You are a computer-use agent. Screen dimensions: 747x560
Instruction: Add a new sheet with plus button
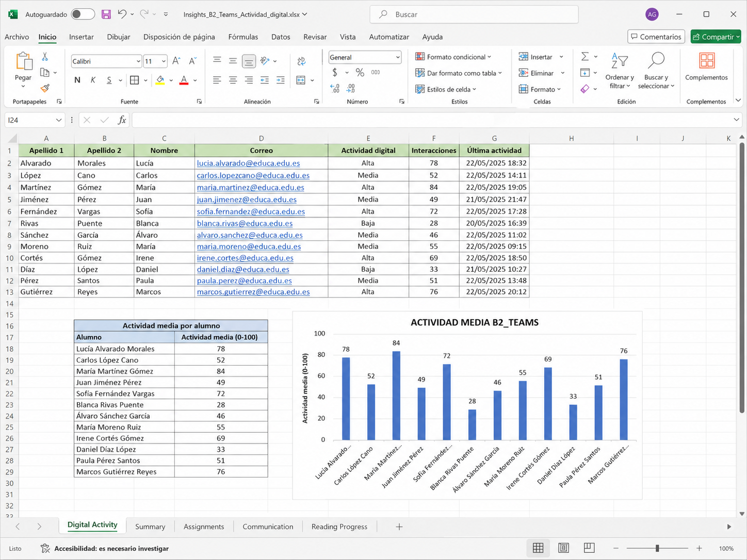tap(399, 526)
